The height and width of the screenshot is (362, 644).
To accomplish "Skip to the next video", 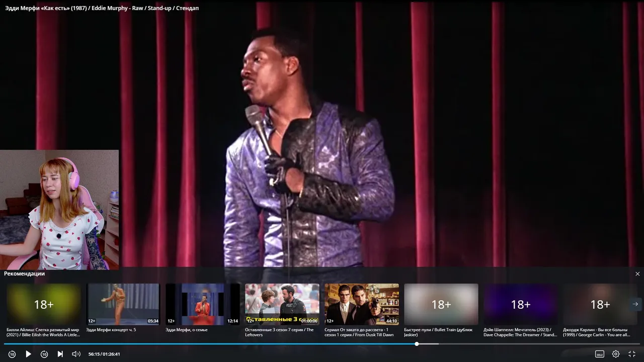I will point(60,354).
